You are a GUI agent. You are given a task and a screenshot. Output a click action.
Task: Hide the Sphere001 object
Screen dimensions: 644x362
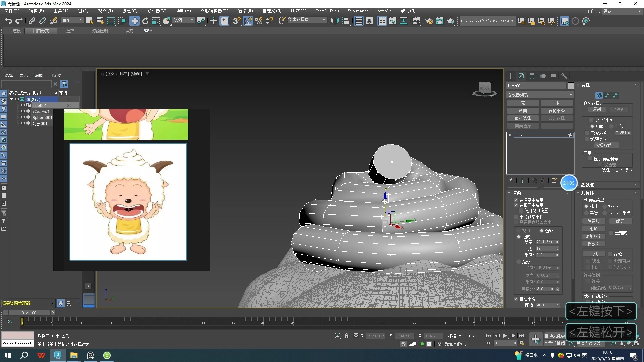(23, 117)
